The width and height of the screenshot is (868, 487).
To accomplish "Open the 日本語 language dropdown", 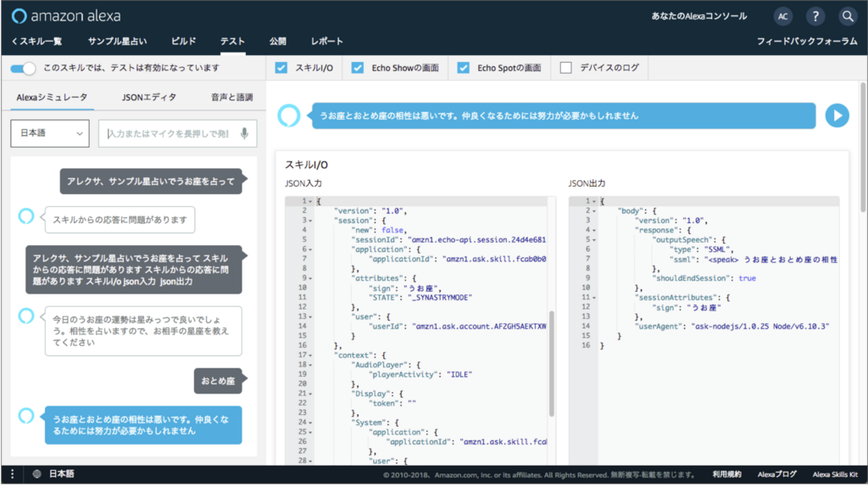I will [50, 133].
